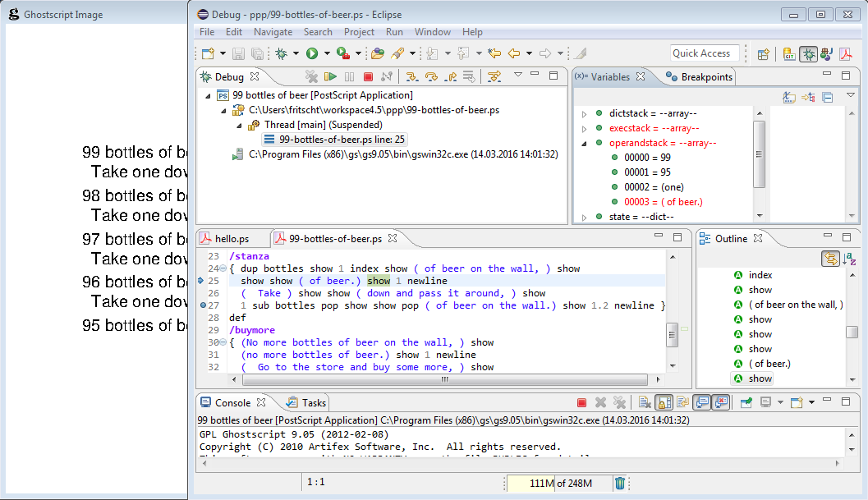The image size is (868, 500).
Task: Fold the stanza block on line 24
Action: pyautogui.click(x=223, y=268)
